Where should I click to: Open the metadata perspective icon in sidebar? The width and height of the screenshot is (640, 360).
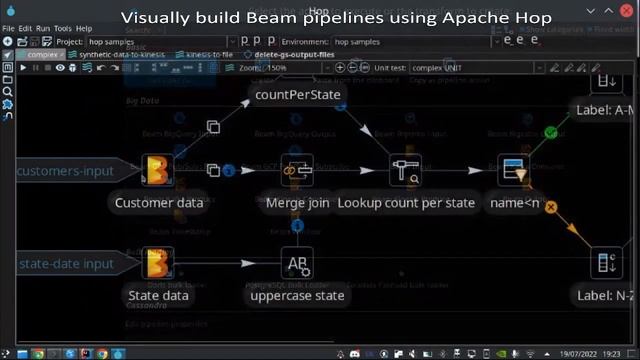pyautogui.click(x=7, y=67)
